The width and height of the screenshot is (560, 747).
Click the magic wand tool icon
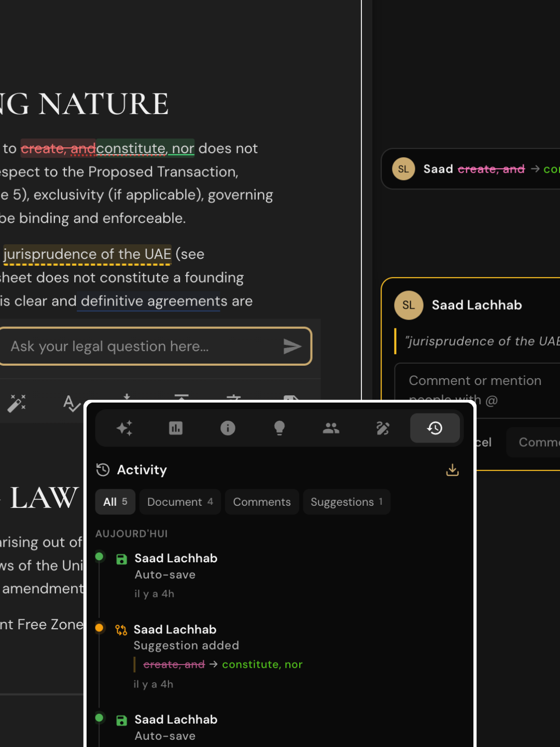point(17,403)
